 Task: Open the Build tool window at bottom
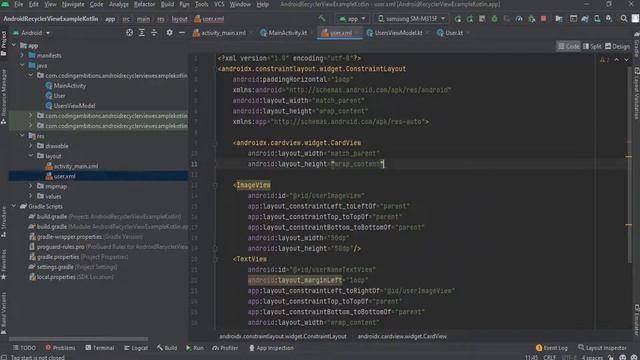coord(167,348)
